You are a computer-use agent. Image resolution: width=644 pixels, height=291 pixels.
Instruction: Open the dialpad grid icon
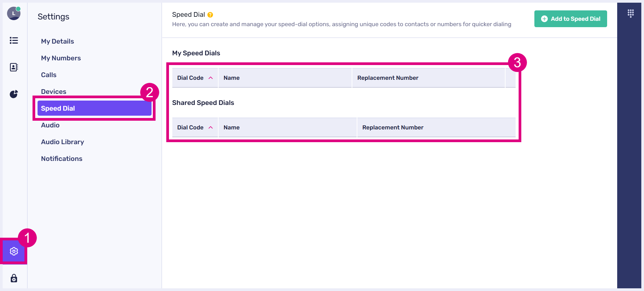click(631, 13)
